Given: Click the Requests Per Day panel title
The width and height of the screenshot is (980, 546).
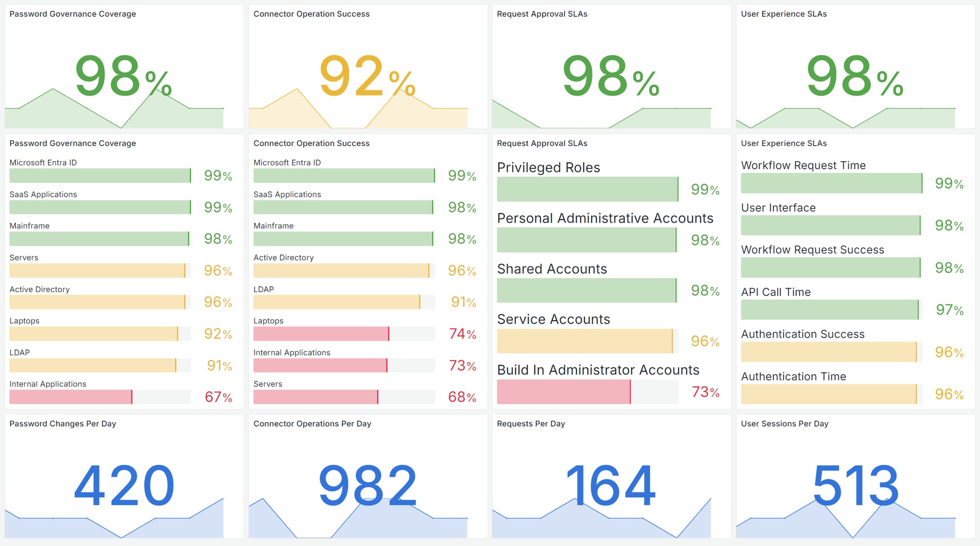Looking at the screenshot, I should tap(531, 423).
